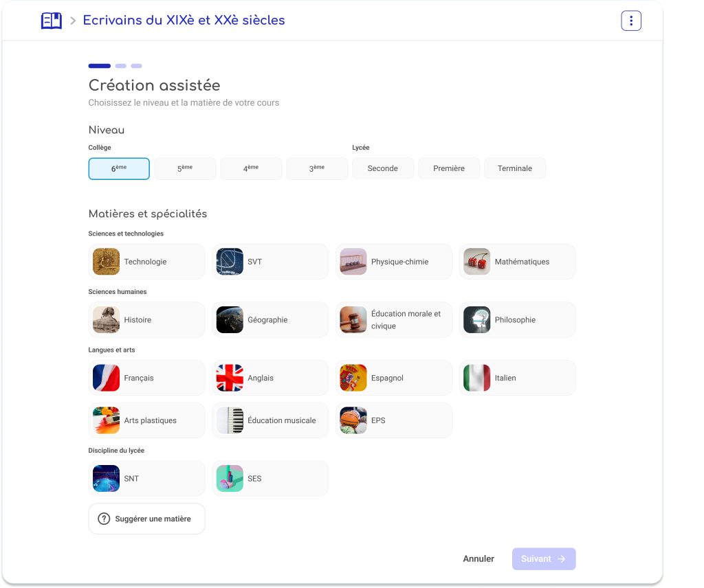Select the Terminale level option
This screenshot has height=588, width=704.
[515, 168]
